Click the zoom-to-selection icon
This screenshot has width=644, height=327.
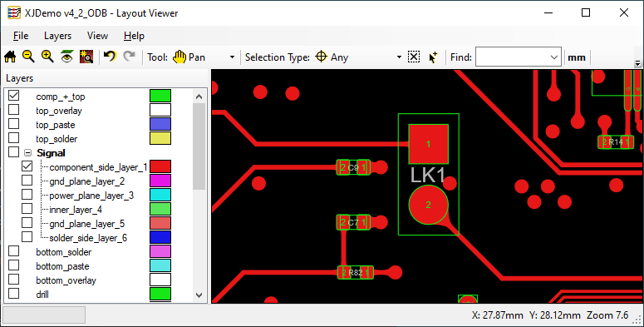[x=86, y=57]
